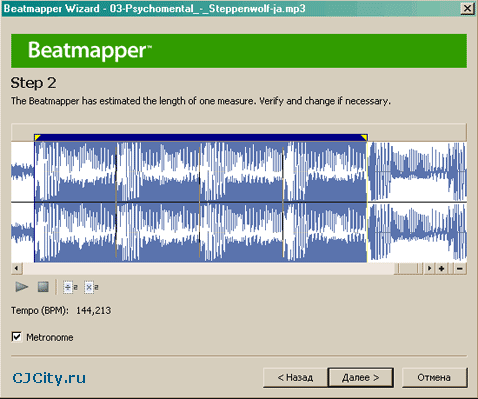Click the dark blue measure selection bar
478x399 pixels.
(201, 137)
